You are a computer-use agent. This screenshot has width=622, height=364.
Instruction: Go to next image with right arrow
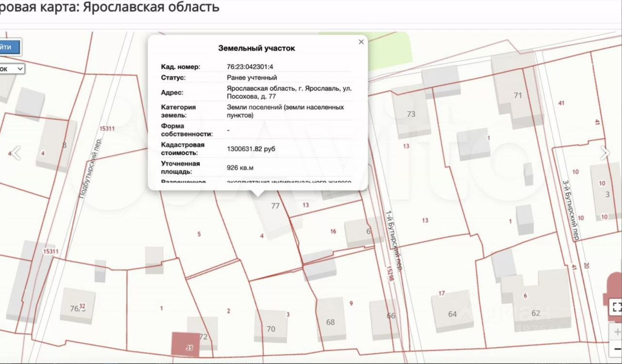605,153
